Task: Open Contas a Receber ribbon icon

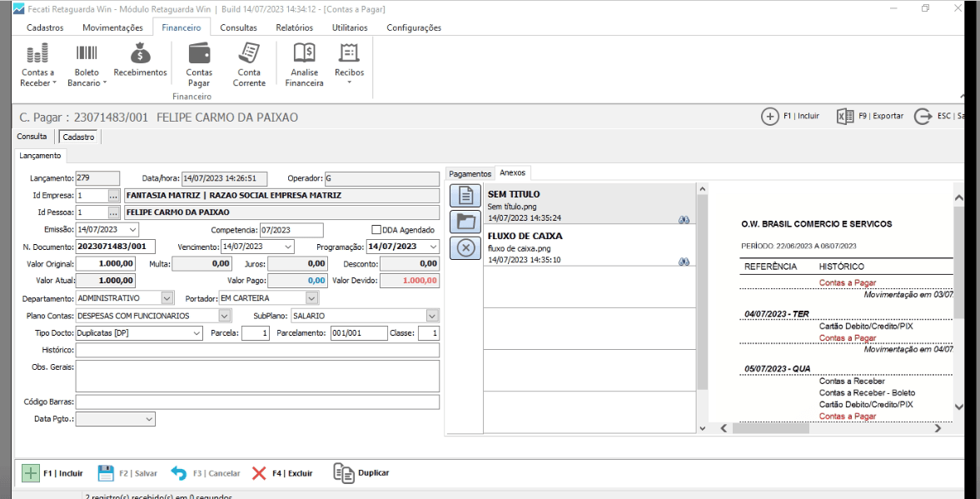Action: [x=37, y=55]
